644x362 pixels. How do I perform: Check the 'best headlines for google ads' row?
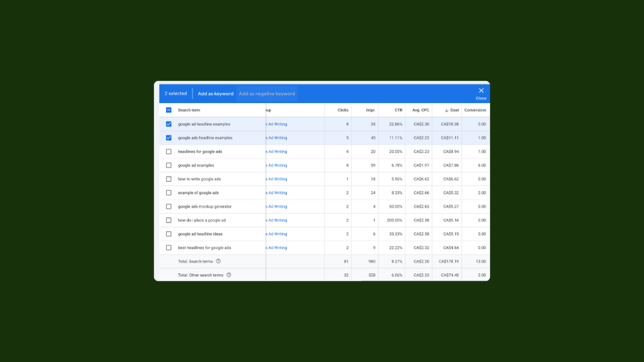click(169, 247)
